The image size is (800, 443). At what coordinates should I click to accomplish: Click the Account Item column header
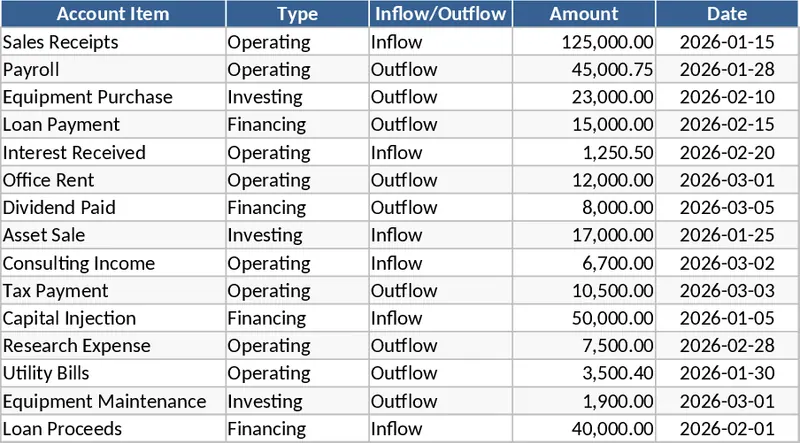tap(113, 14)
